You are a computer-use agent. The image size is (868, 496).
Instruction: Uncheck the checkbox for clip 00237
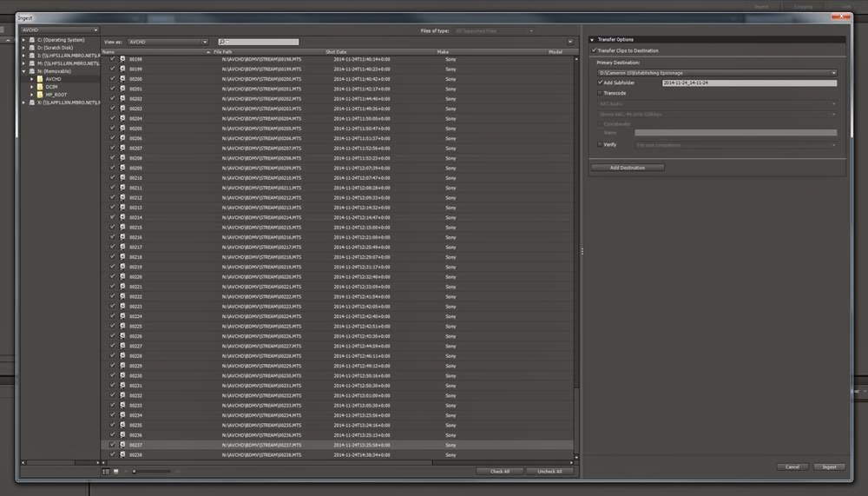click(113, 445)
